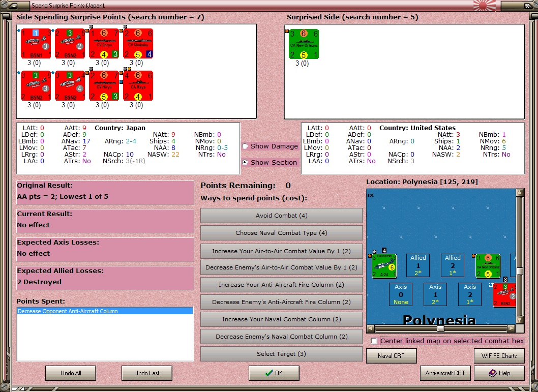Select Decrease Opponent Anti-Aircraft Column list entry
538x392 pixels.
click(x=105, y=311)
